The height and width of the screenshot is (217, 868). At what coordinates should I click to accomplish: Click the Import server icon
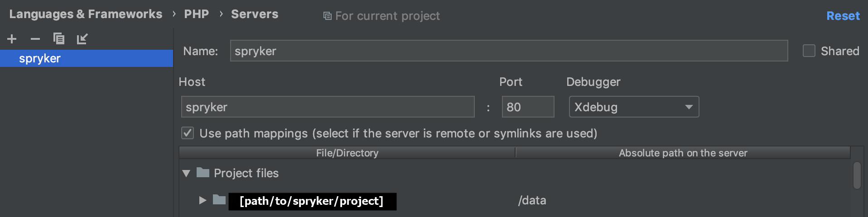(x=82, y=39)
